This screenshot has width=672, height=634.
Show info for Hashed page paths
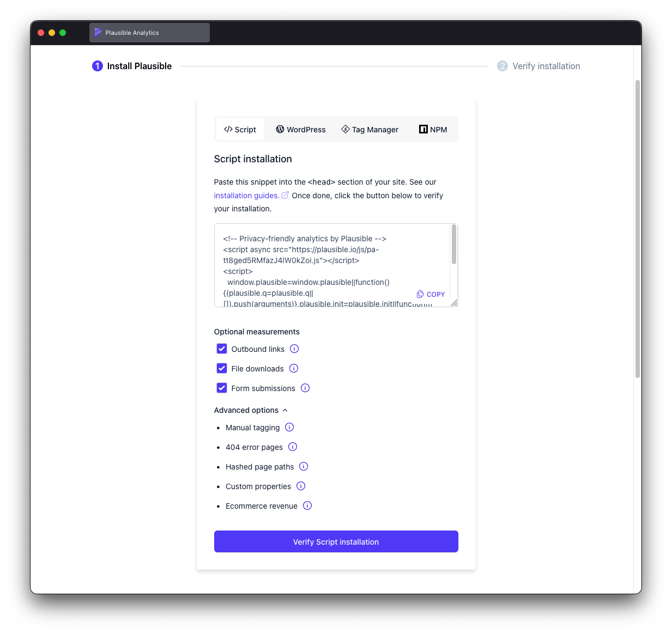pyautogui.click(x=304, y=466)
